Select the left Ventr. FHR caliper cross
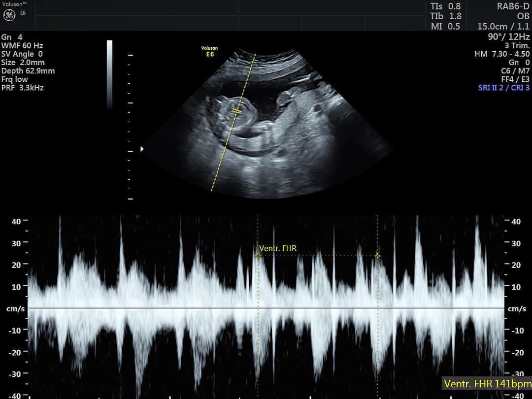The image size is (532, 399). click(258, 256)
